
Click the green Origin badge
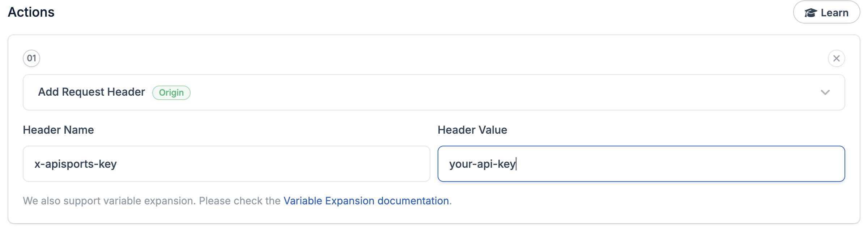171,93
